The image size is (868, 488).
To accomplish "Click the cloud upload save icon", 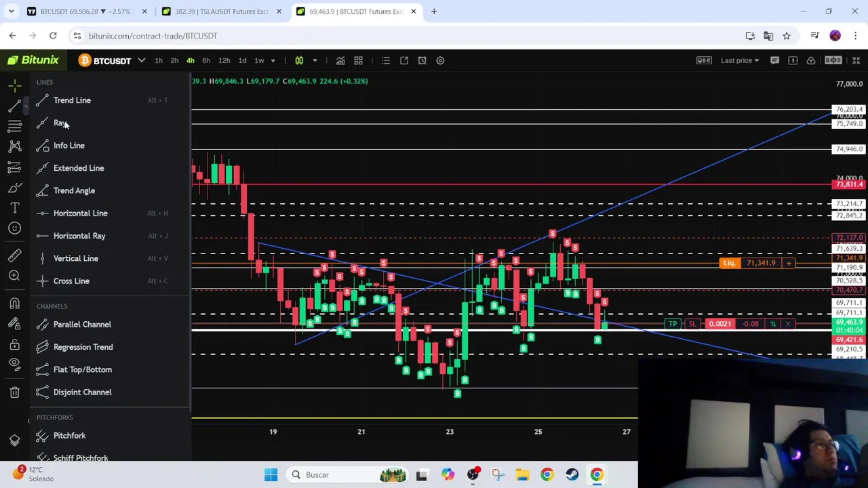I will coord(811,60).
